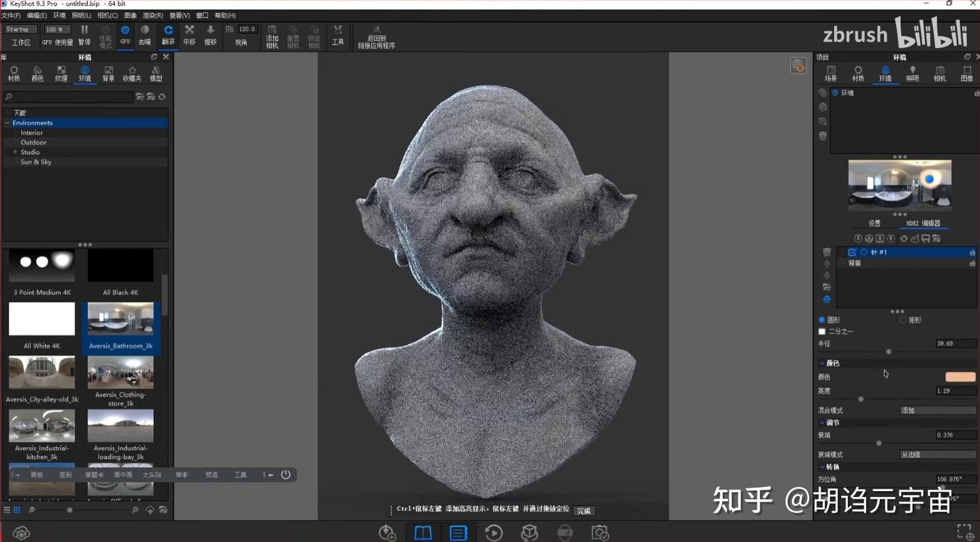Viewport: 980px width, 542px height.
Task: Open the 渲染(R) menu
Action: (152, 15)
